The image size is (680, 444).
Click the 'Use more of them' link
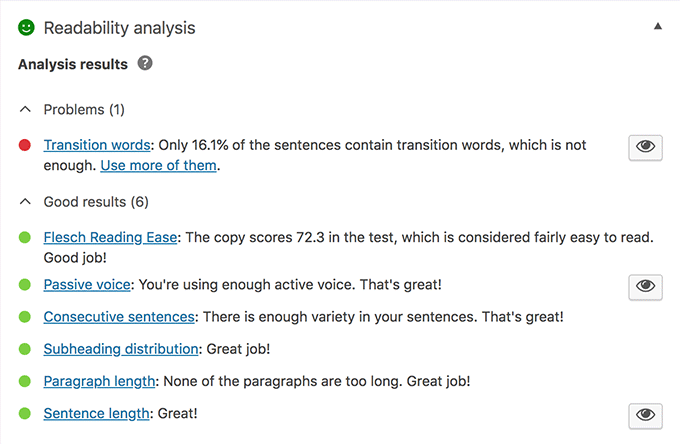coord(158,165)
